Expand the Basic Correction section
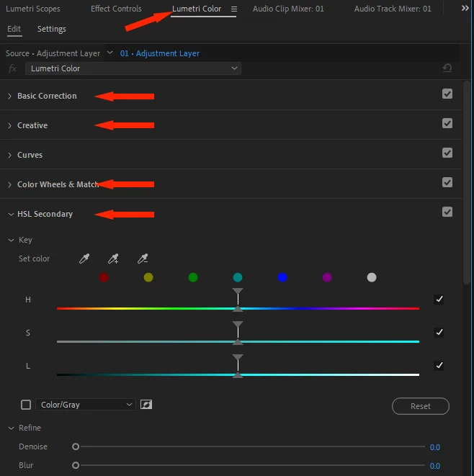 coord(9,96)
